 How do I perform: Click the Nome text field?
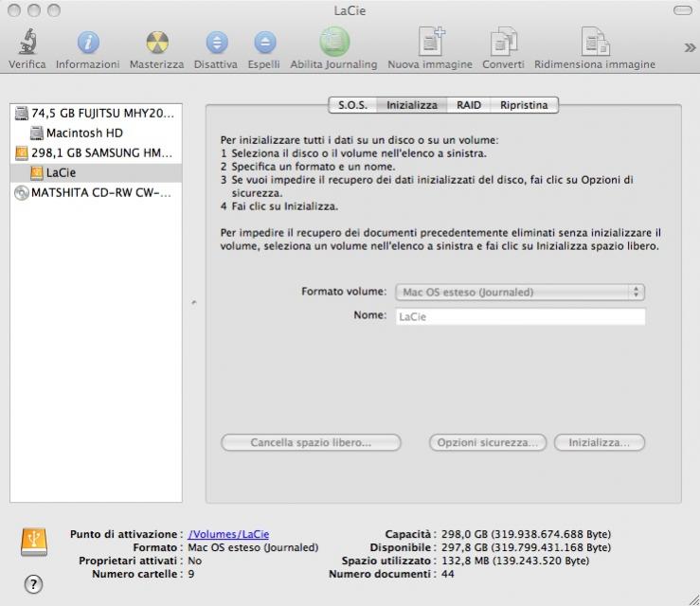coord(520,317)
